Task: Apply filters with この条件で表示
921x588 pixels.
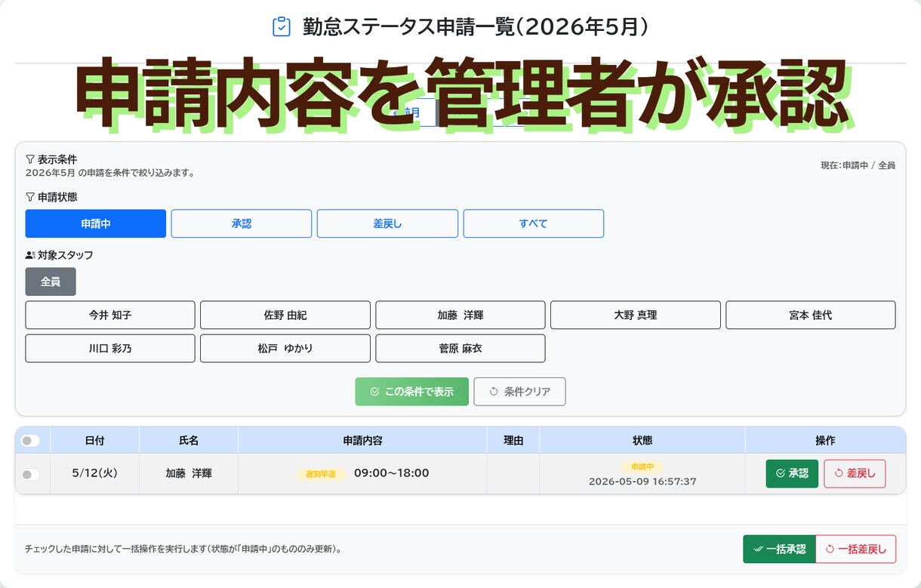Action: pos(412,392)
